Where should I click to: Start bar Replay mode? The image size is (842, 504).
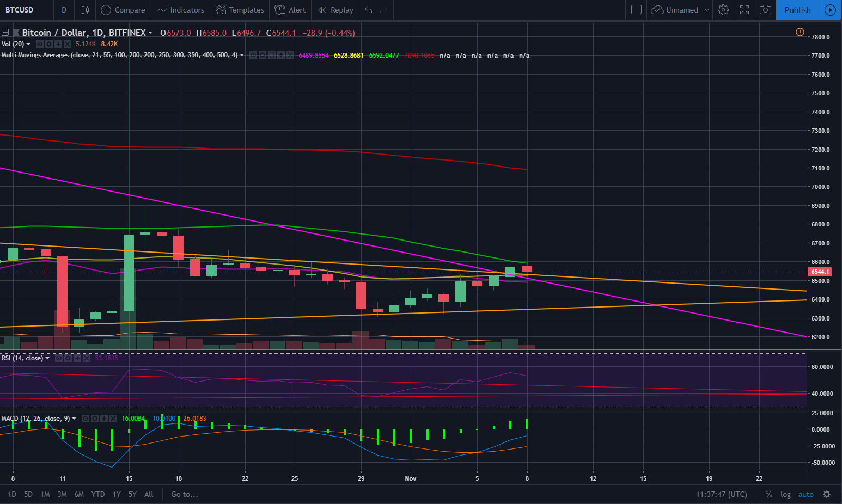tap(335, 10)
